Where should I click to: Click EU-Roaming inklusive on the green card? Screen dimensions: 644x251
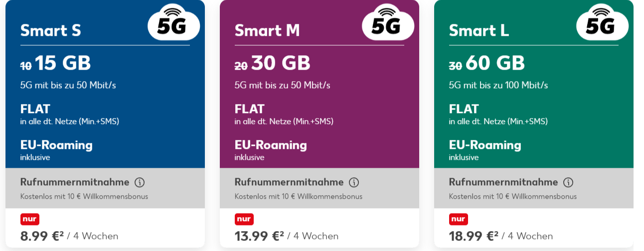(485, 150)
